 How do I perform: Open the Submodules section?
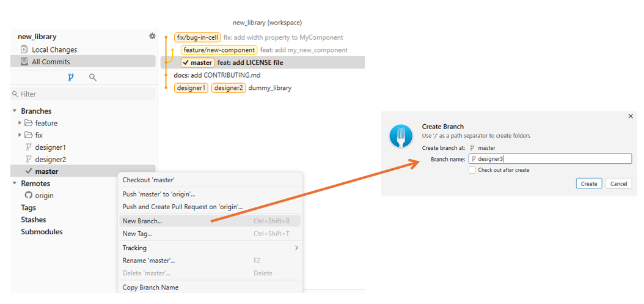click(42, 232)
